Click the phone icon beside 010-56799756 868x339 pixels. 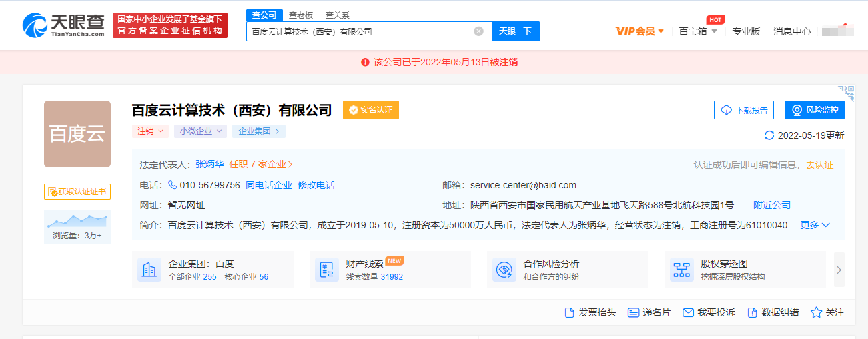coord(172,185)
